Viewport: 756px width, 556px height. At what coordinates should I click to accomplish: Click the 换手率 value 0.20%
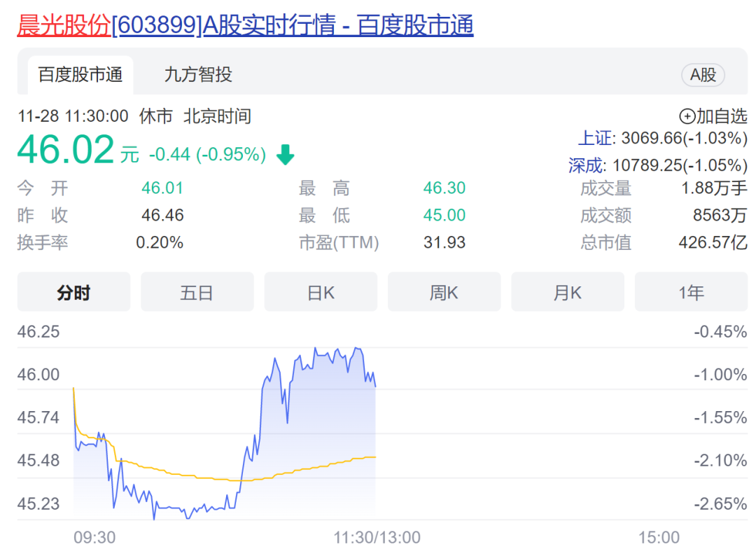tap(160, 242)
